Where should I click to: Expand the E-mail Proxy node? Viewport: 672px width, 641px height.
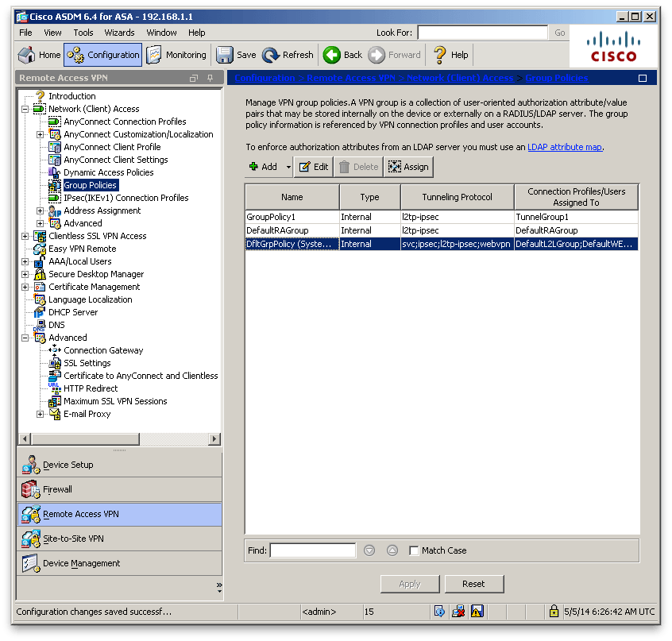tap(41, 415)
